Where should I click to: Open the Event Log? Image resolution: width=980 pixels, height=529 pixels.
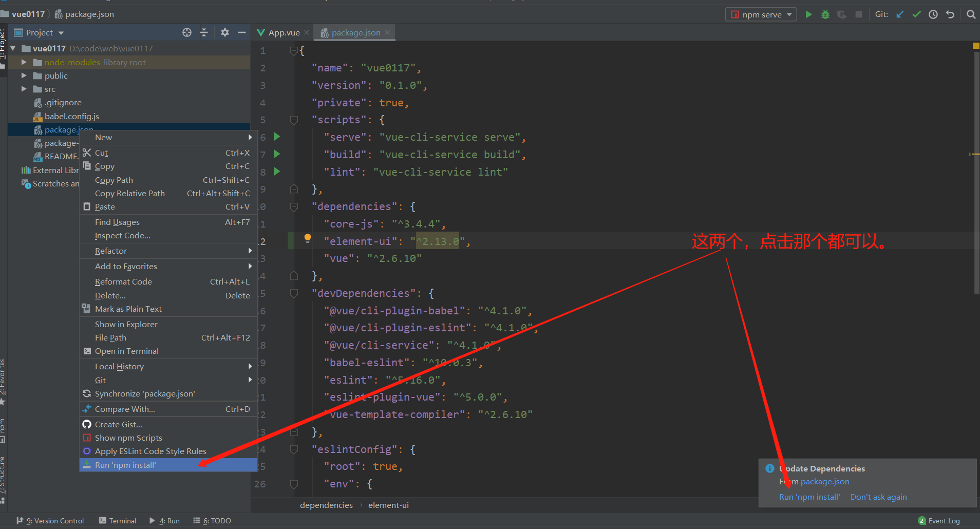[939, 521]
